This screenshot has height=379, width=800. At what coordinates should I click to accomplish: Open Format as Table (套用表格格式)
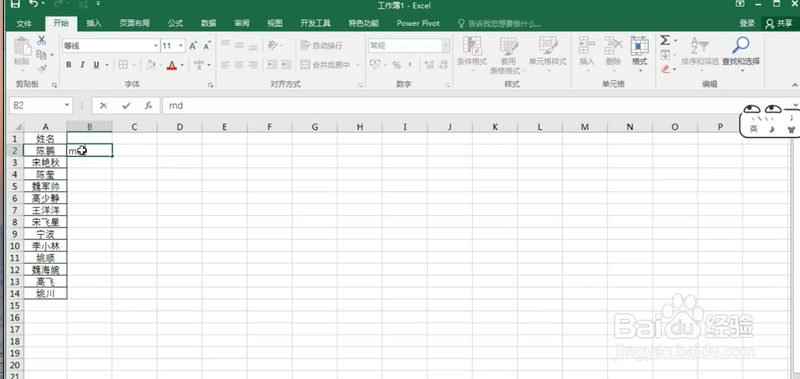coord(509,55)
